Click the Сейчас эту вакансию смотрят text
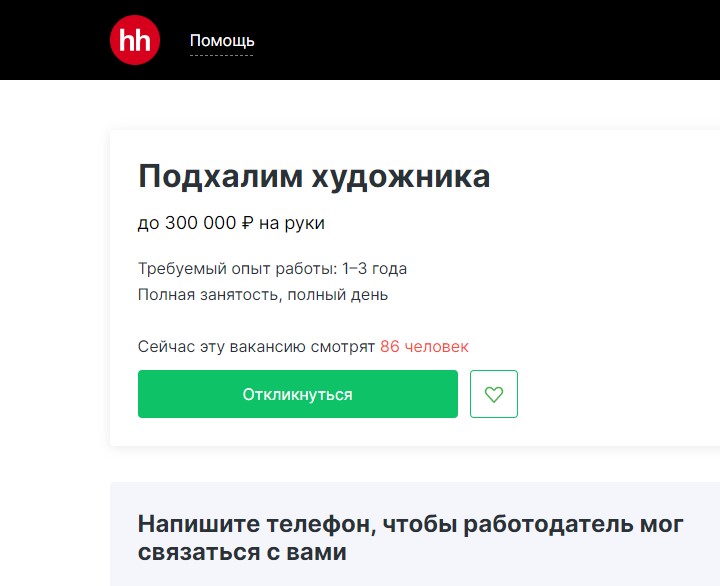The width and height of the screenshot is (720, 586). click(x=256, y=347)
